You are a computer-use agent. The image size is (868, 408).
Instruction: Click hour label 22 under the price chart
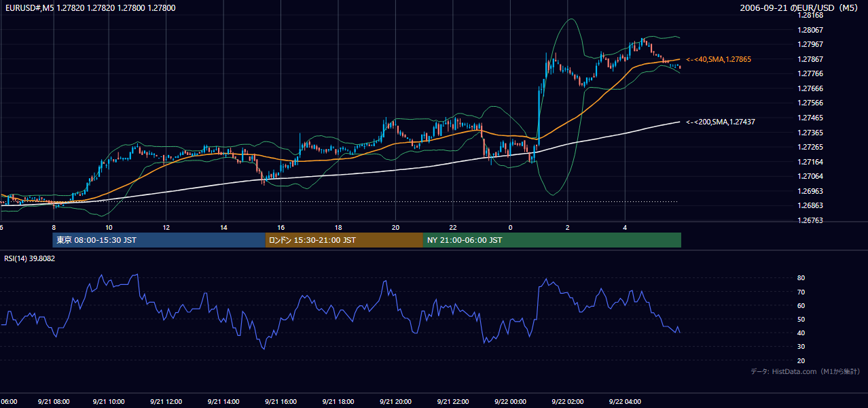(452, 227)
